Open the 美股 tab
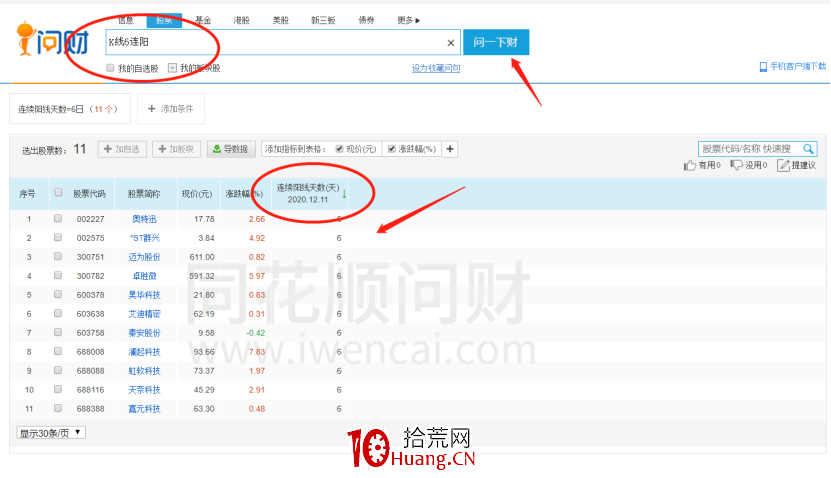This screenshot has height=478, width=831. coord(281,20)
